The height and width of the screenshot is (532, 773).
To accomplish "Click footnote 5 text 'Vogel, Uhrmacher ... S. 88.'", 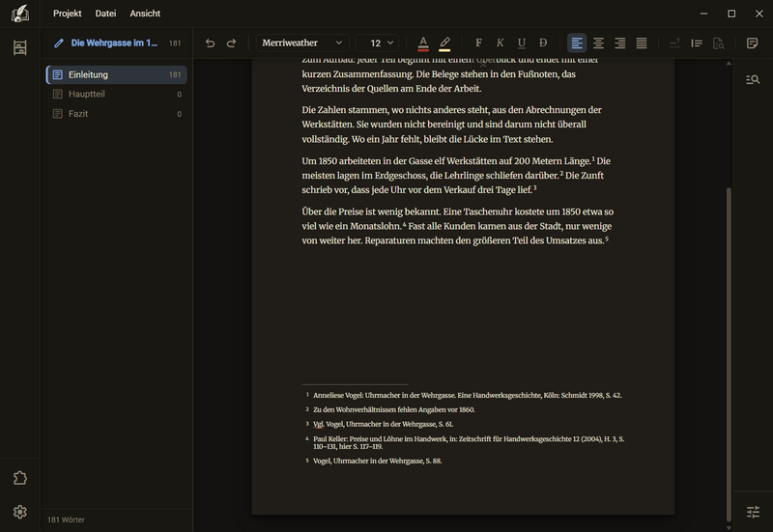I will click(x=378, y=462).
